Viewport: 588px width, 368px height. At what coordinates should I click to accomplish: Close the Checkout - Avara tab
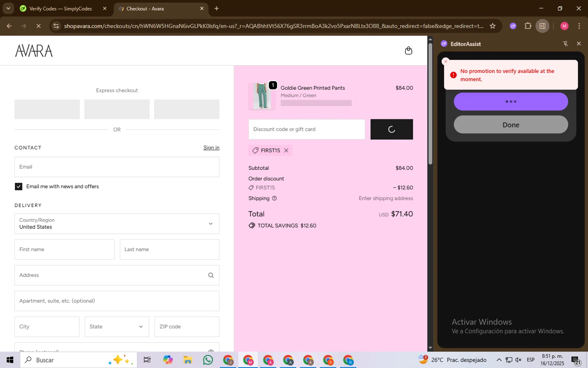(x=202, y=8)
